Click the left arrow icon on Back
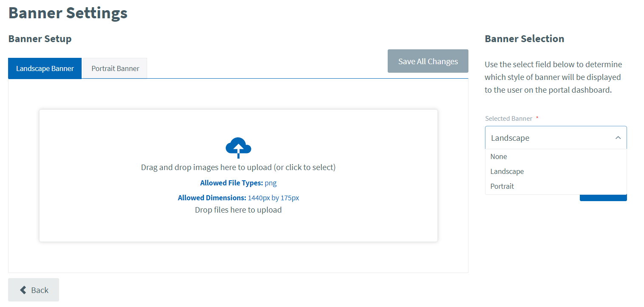 [x=23, y=290]
